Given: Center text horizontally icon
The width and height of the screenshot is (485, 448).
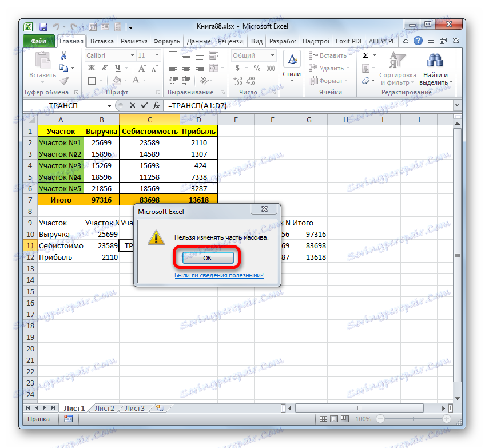Looking at the screenshot, I should click(186, 68).
